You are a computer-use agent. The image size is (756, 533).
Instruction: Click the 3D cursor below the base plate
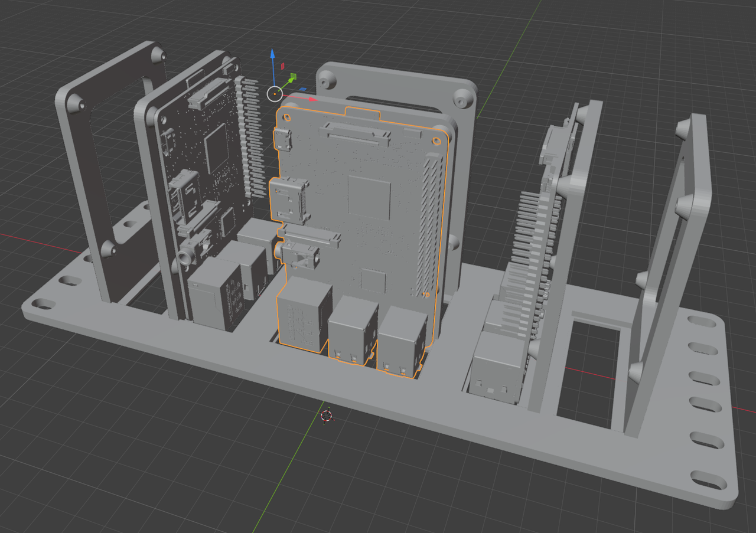click(x=327, y=416)
